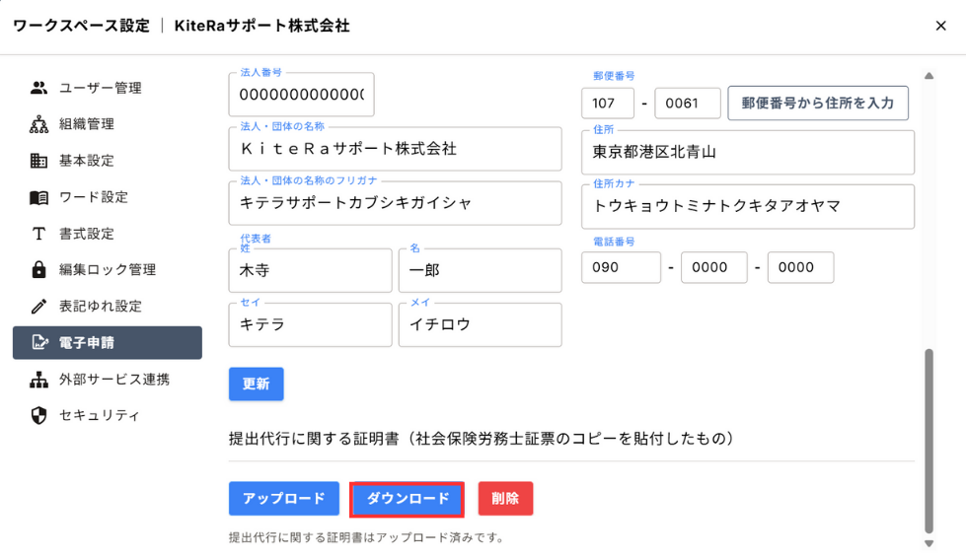The height and width of the screenshot is (560, 966).
Task: Open the 外部サービス連携 sidebar label
Action: pos(113,380)
